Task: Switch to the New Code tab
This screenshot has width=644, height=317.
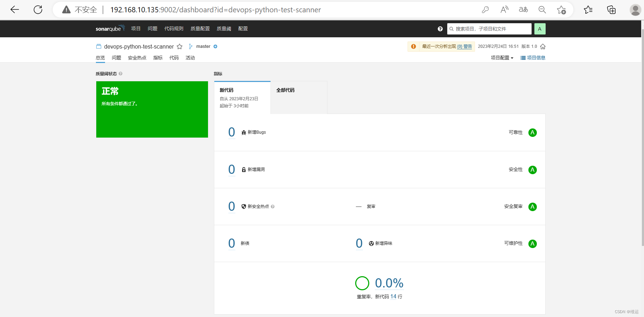Action: click(242, 97)
